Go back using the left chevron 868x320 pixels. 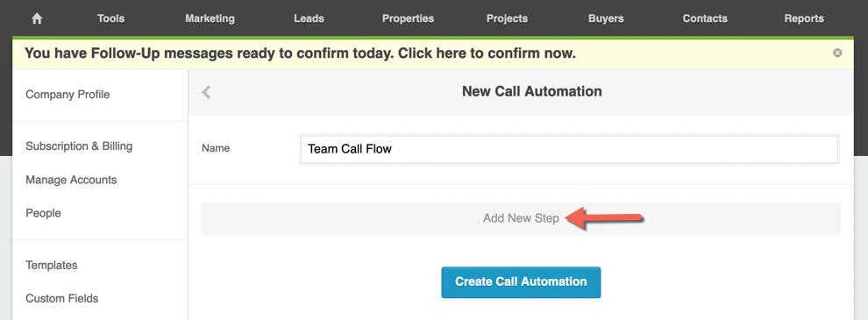pos(207,91)
